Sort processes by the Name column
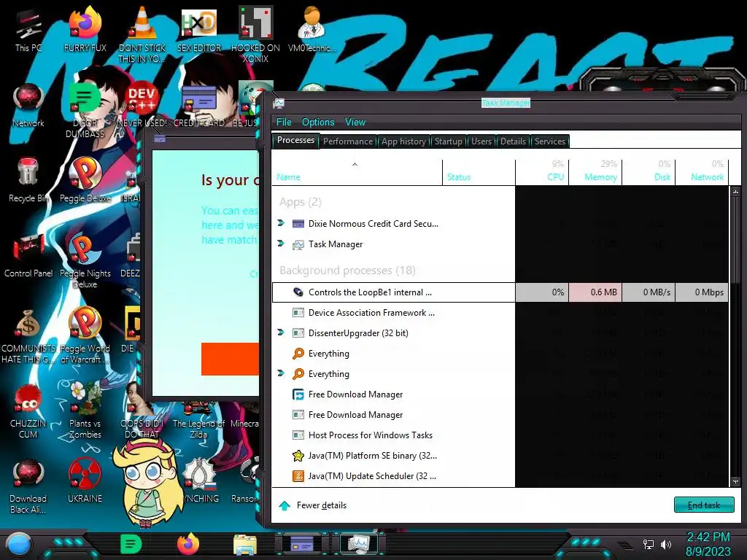Image resolution: width=747 pixels, height=560 pixels. [357, 172]
